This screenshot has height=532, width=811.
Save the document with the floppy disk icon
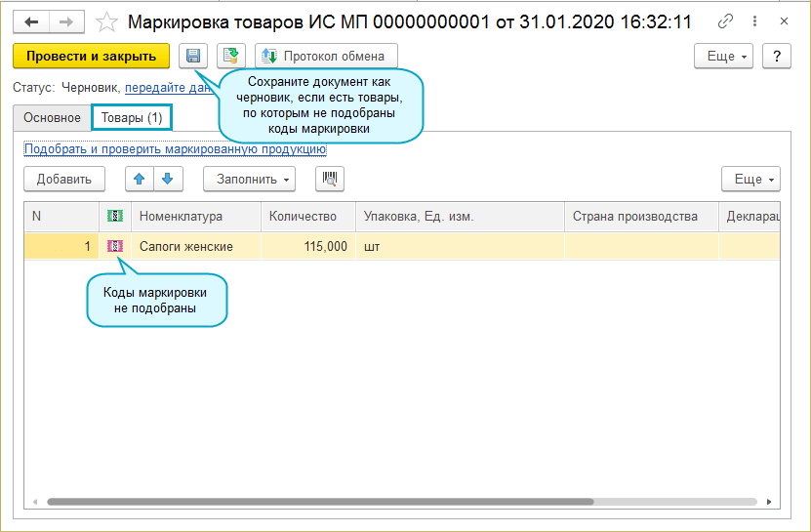coord(193,56)
